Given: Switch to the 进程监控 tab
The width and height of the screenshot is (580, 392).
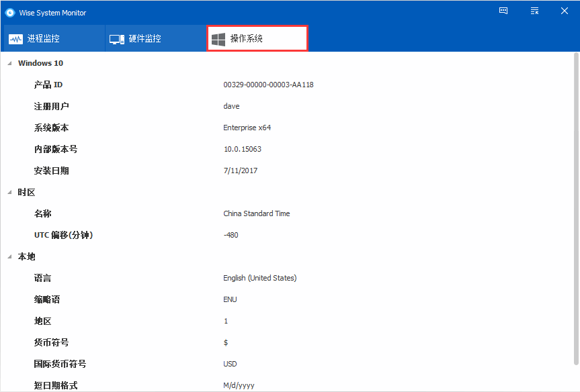Looking at the screenshot, I should [53, 38].
